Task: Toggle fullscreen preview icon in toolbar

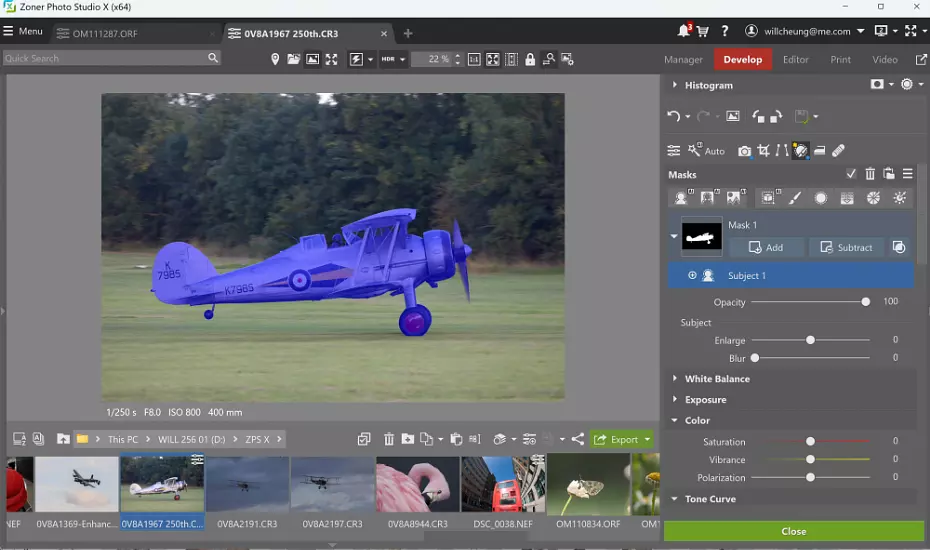Action: coord(332,59)
